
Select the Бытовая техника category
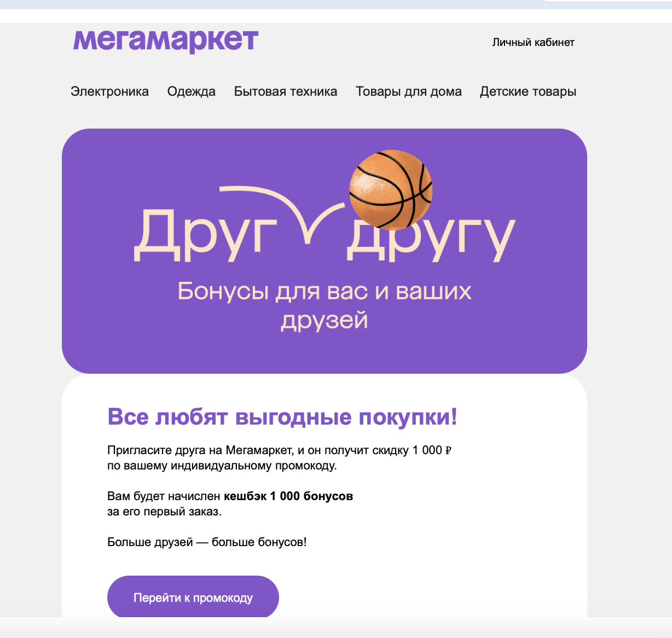(x=286, y=91)
